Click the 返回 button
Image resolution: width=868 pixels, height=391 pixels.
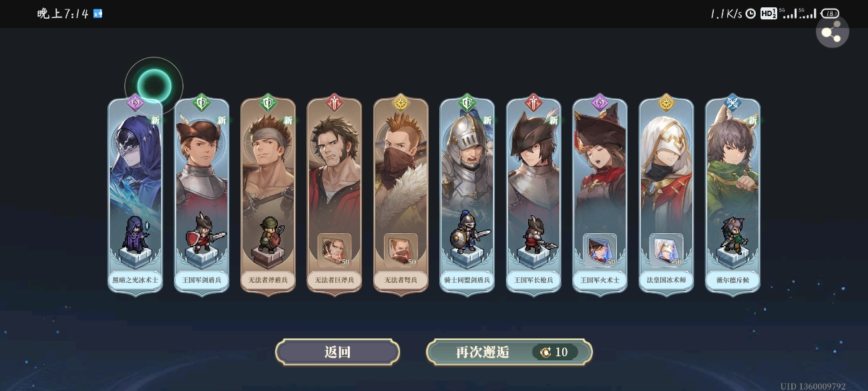337,352
